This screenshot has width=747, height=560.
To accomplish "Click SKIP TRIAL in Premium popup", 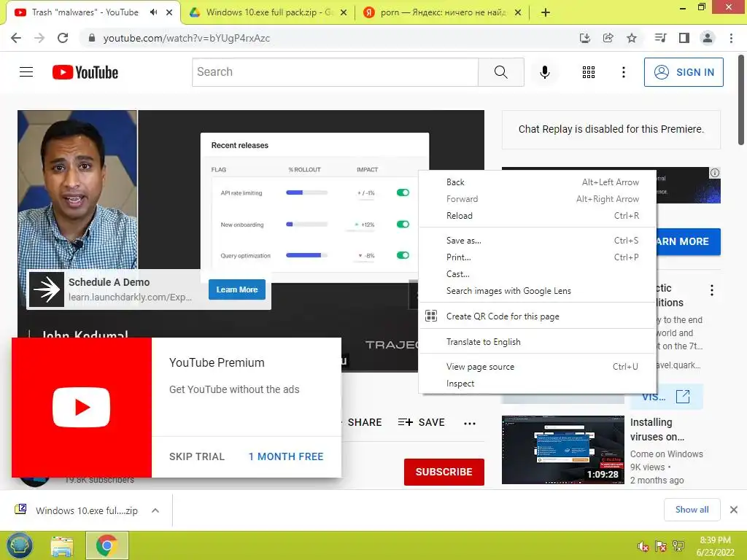I will pyautogui.click(x=197, y=456).
